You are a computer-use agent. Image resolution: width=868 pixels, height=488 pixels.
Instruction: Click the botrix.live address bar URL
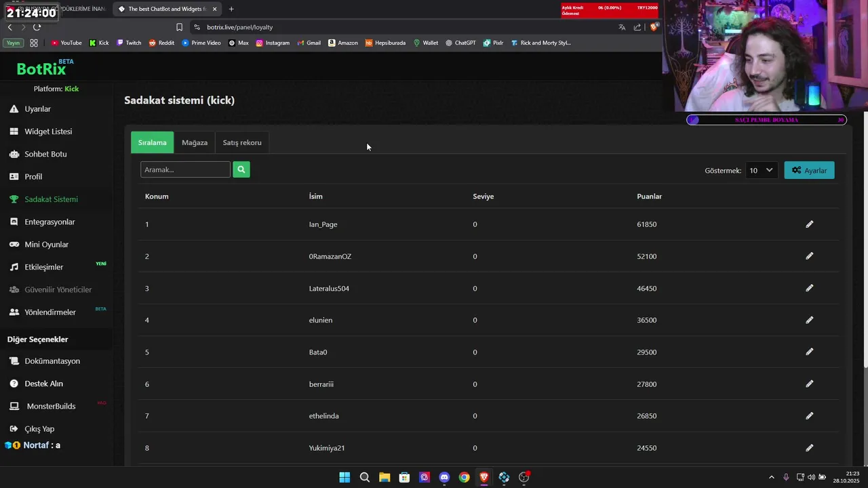click(239, 27)
